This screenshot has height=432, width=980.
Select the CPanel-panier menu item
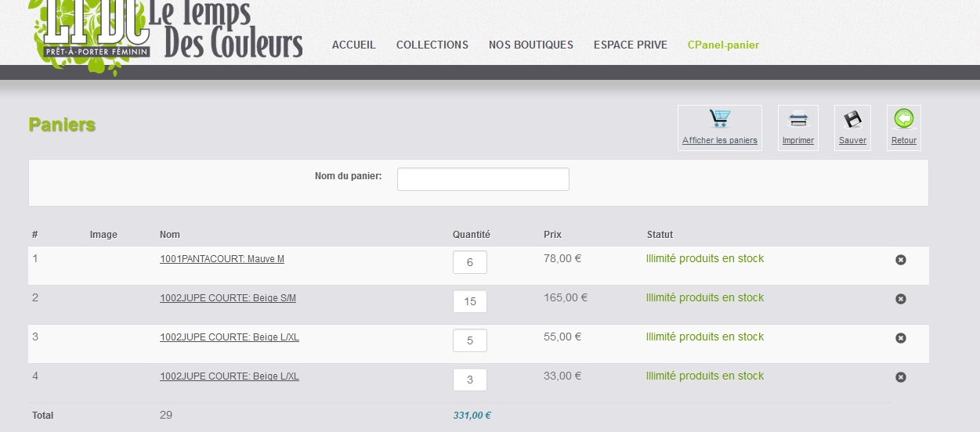click(x=723, y=45)
